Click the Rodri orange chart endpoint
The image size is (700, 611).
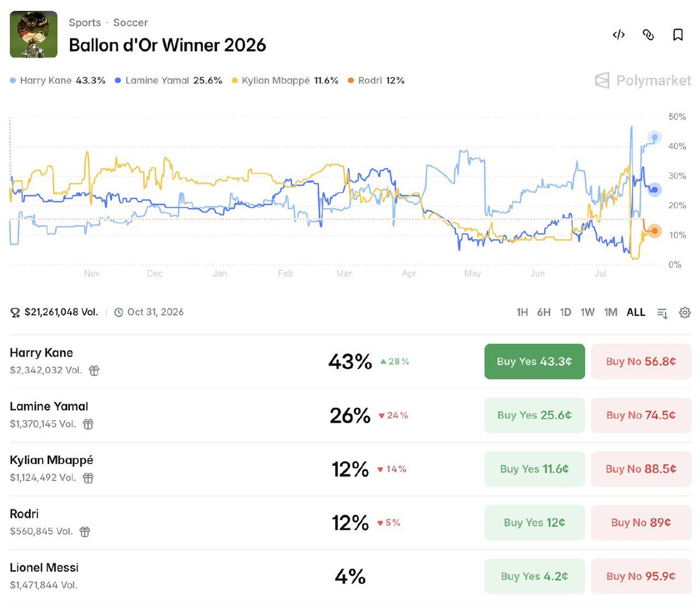(654, 231)
